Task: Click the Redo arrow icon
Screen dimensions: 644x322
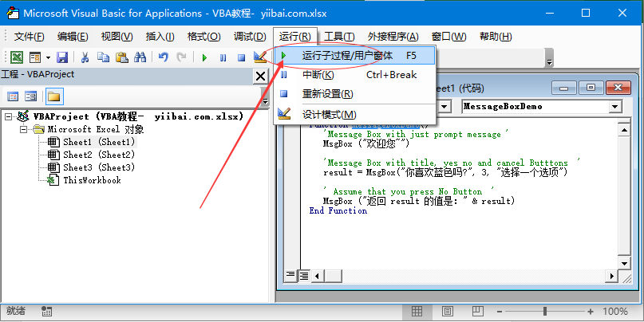Action: tap(181, 57)
